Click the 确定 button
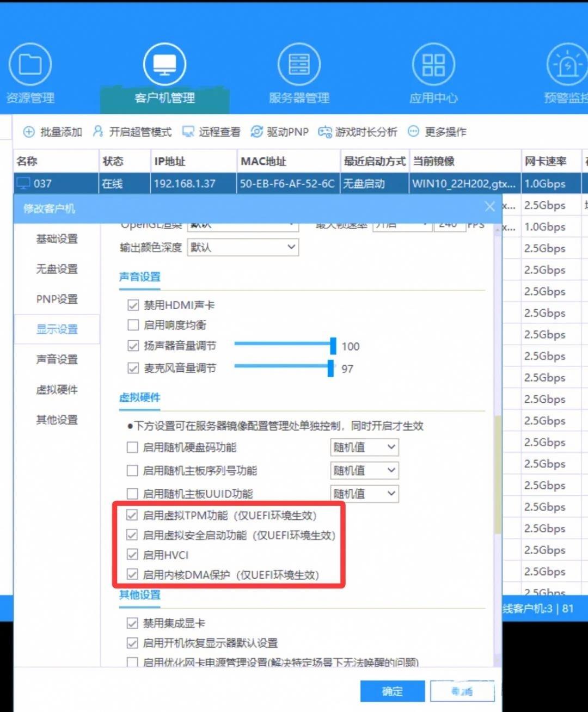This screenshot has height=712, width=588. coord(392,691)
